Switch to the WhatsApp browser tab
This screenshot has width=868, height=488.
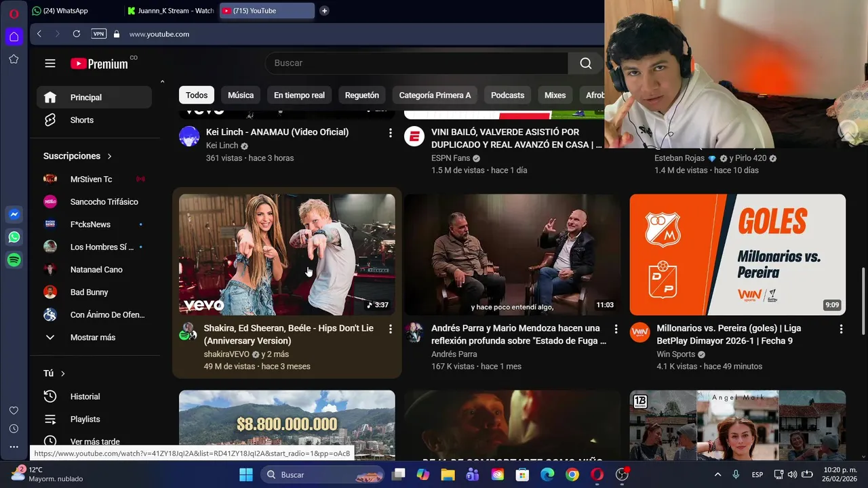[73, 11]
